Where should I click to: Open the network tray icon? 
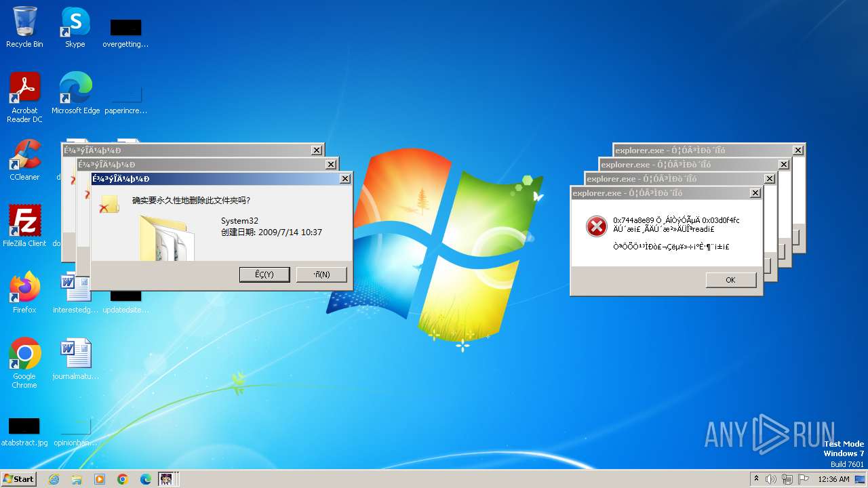click(x=787, y=479)
